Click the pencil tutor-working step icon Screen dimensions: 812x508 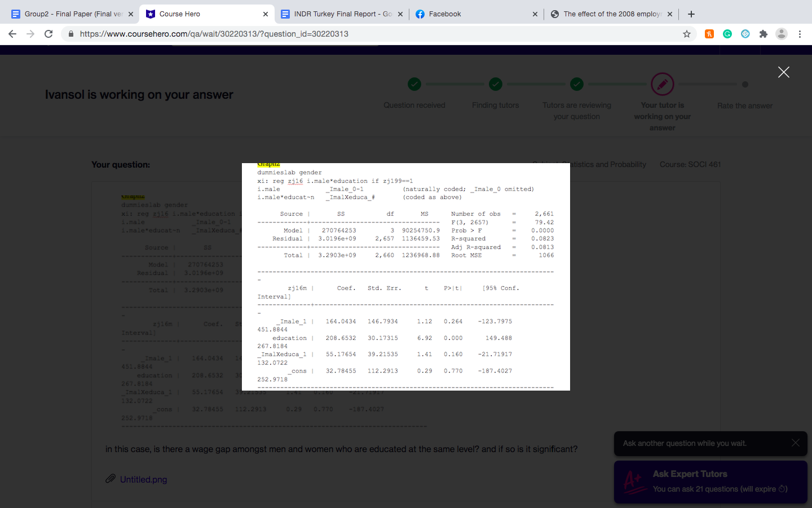click(x=663, y=84)
